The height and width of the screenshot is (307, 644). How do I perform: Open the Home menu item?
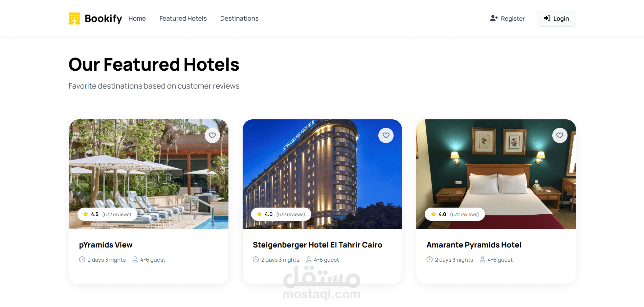137,19
